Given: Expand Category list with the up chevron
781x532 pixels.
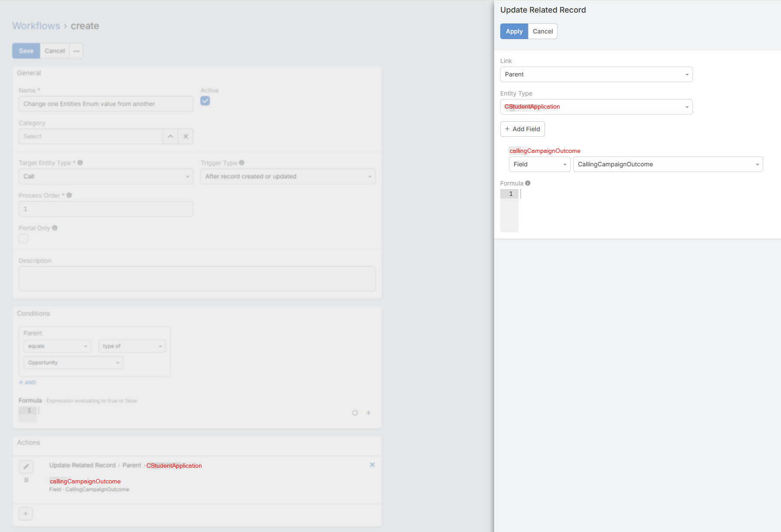Looking at the screenshot, I should pyautogui.click(x=170, y=136).
